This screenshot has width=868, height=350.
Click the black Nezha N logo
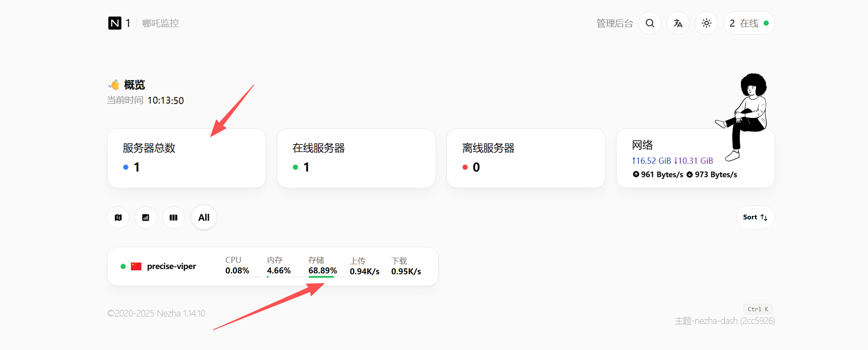pos(115,23)
